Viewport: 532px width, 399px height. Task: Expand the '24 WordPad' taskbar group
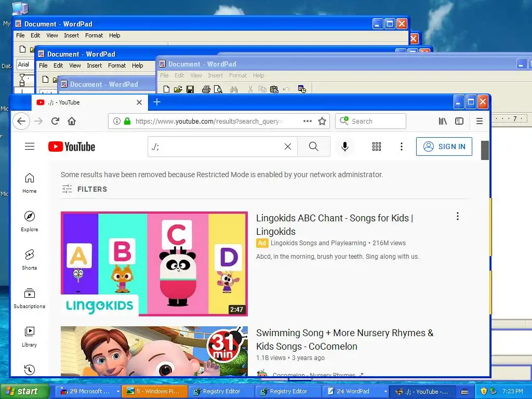pos(385,391)
